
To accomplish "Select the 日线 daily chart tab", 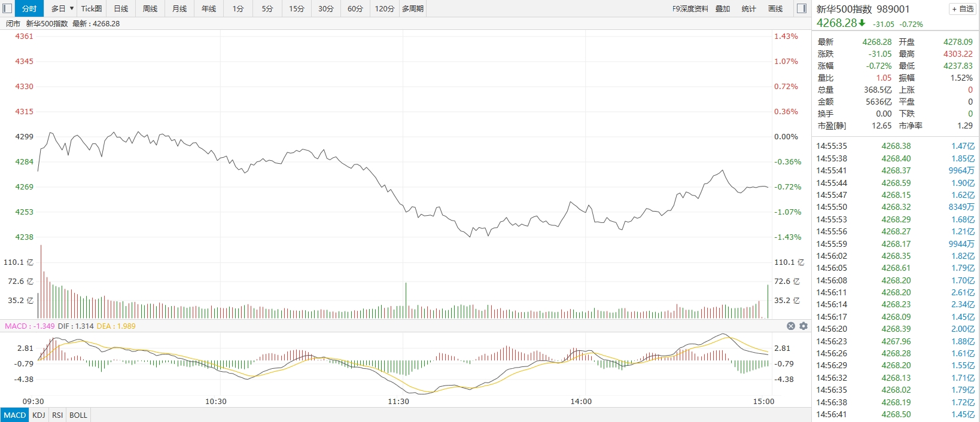I will click(121, 8).
